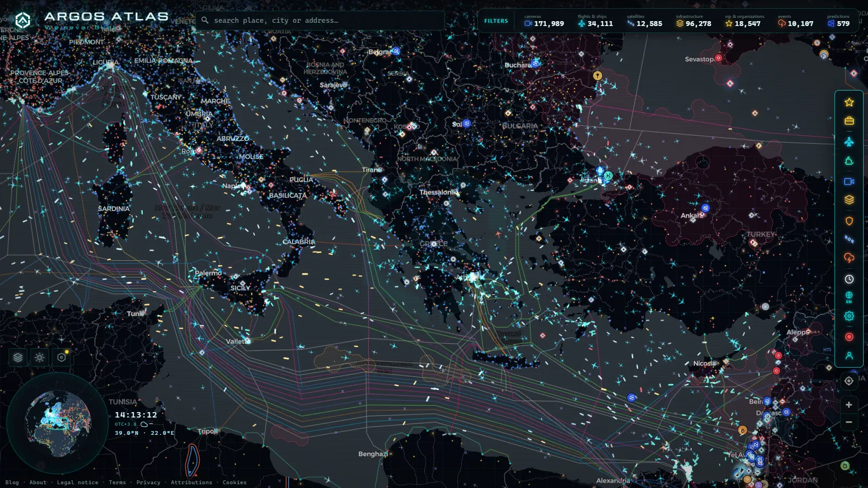Open the Blog link
The width and height of the screenshot is (868, 488).
coord(12,483)
